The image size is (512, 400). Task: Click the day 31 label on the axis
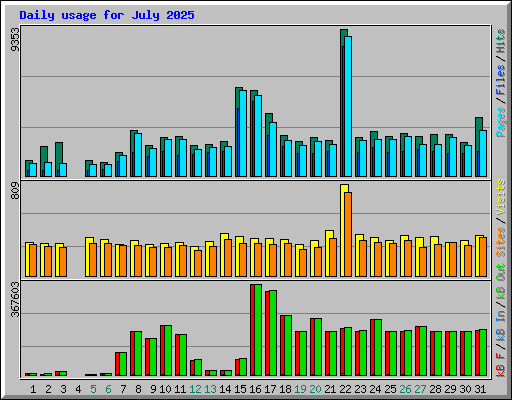(480, 389)
